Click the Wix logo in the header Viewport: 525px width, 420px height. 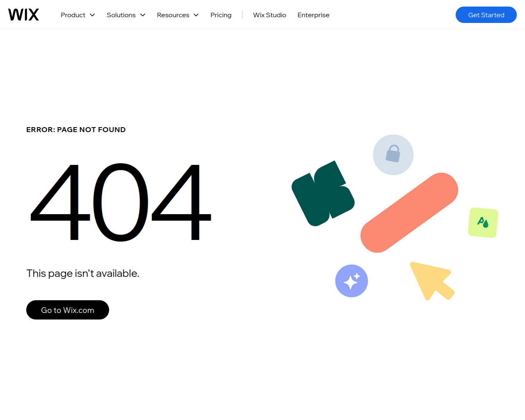click(23, 15)
